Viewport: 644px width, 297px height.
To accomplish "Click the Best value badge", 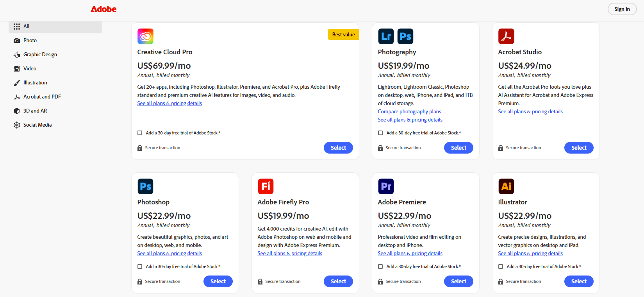I will click(x=343, y=34).
